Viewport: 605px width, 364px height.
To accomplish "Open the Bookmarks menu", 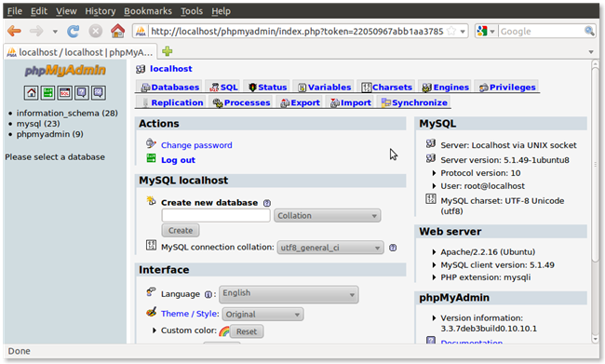I will pos(148,11).
